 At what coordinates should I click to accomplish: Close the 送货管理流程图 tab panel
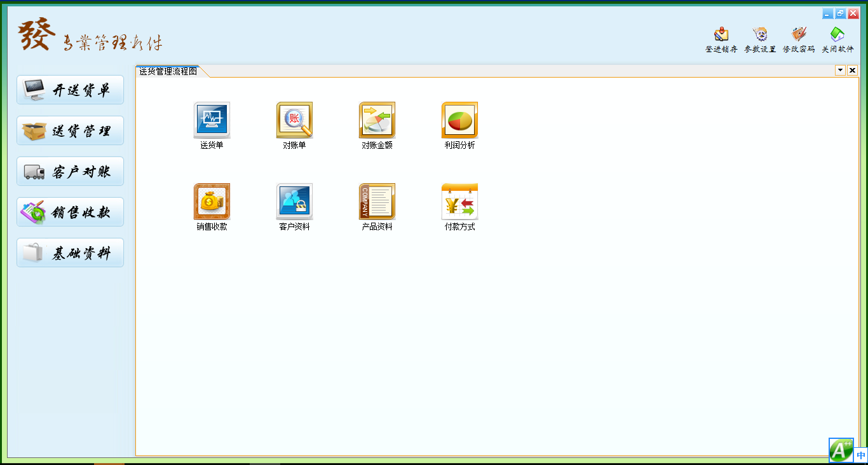pyautogui.click(x=852, y=71)
